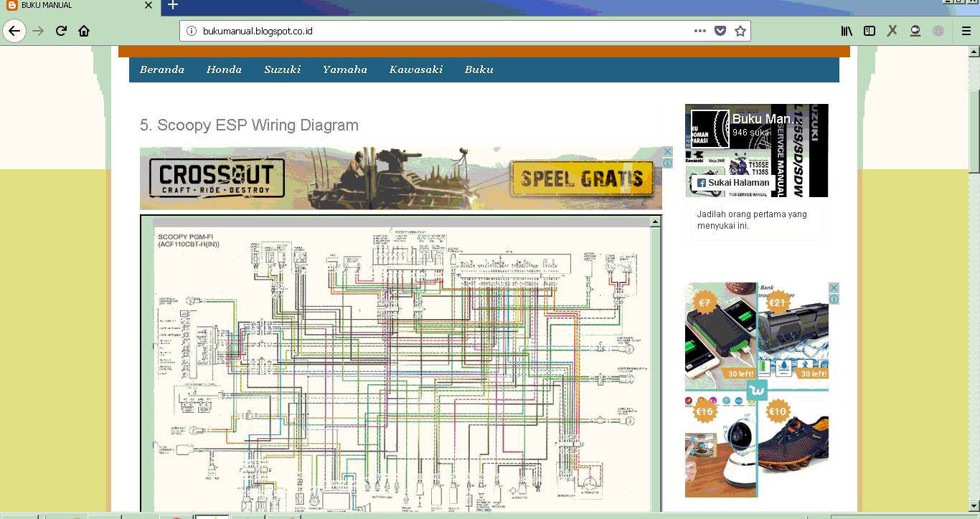Open the browser home page
Viewport: 980px width, 519px height.
pyautogui.click(x=84, y=31)
